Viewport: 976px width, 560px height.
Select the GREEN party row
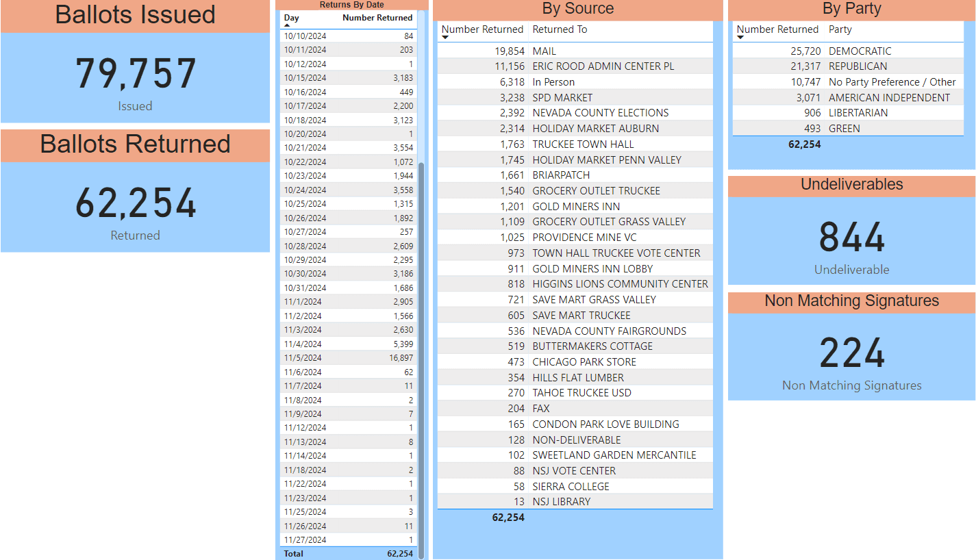click(849, 128)
